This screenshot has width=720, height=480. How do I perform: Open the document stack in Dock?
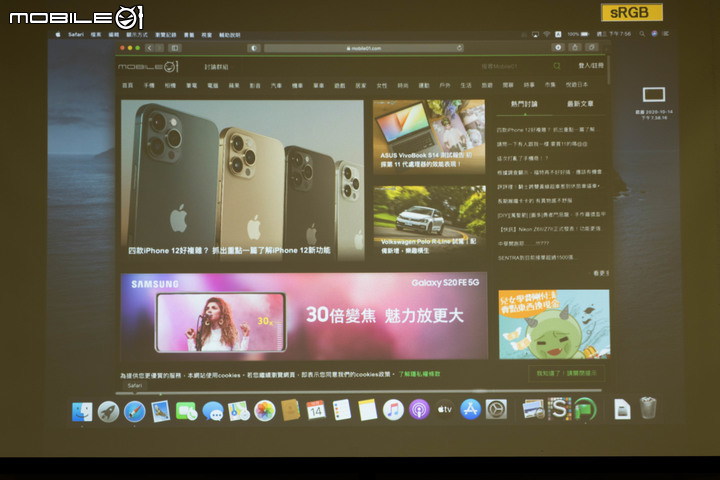click(x=622, y=409)
